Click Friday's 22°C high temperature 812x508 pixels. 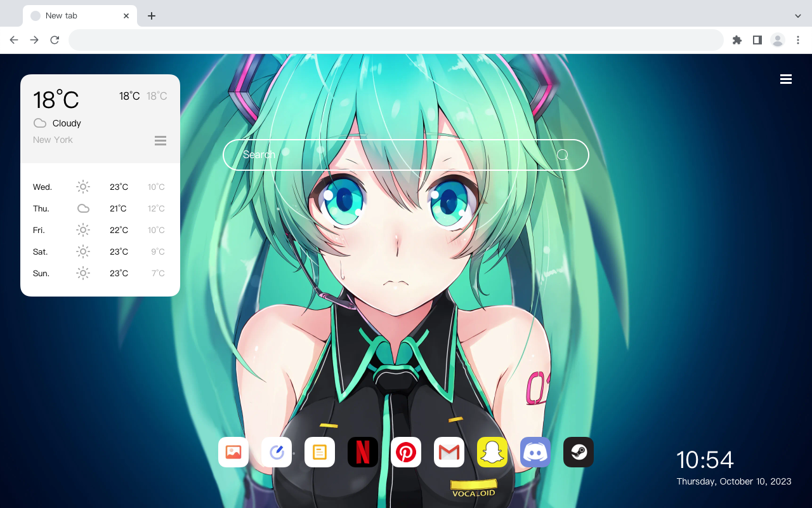[119, 230]
